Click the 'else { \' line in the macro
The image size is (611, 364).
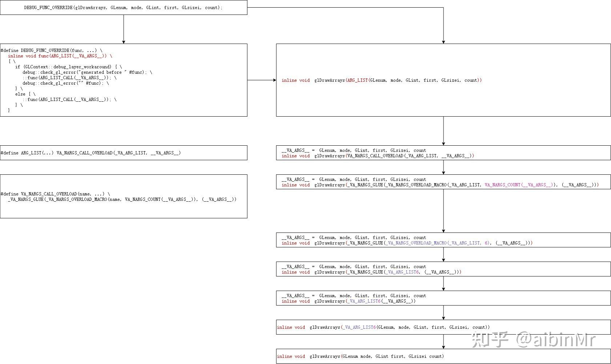click(x=25, y=94)
